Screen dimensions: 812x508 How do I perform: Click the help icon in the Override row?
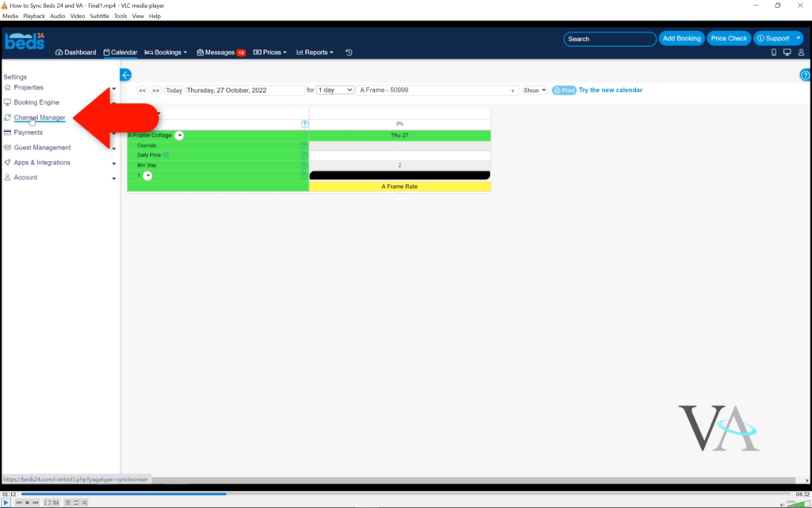click(x=304, y=145)
